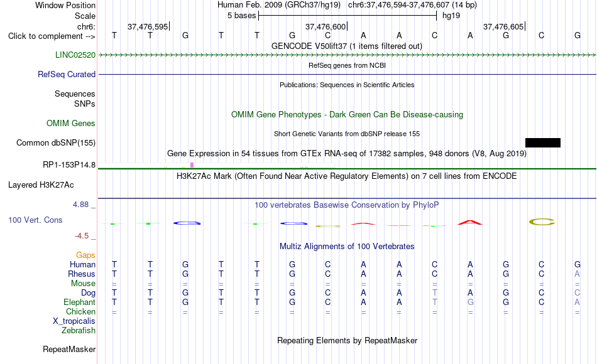This screenshot has height=364, width=597.
Task: Click the 'Click to complement -->' label
Action: [x=52, y=36]
